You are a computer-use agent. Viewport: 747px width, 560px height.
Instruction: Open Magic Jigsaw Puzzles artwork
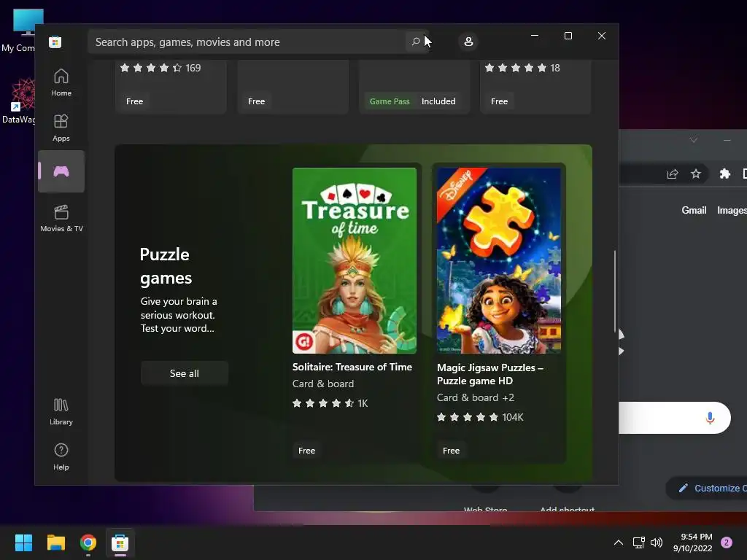click(x=499, y=260)
